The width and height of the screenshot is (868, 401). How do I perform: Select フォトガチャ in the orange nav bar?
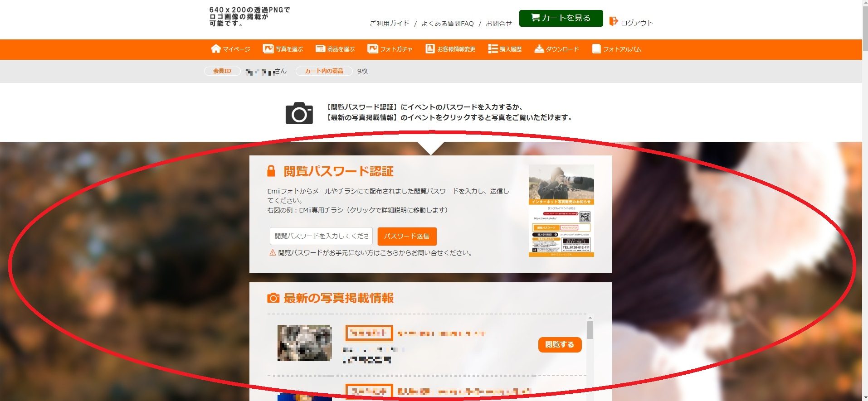[390, 49]
